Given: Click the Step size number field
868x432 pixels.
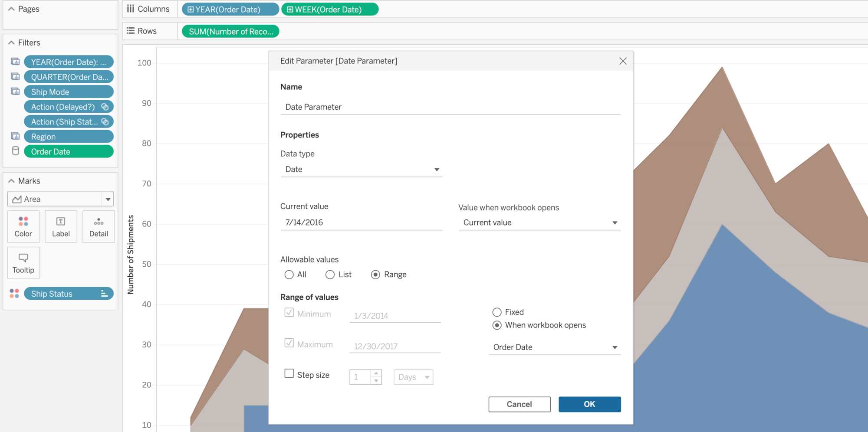Looking at the screenshot, I should point(361,377).
